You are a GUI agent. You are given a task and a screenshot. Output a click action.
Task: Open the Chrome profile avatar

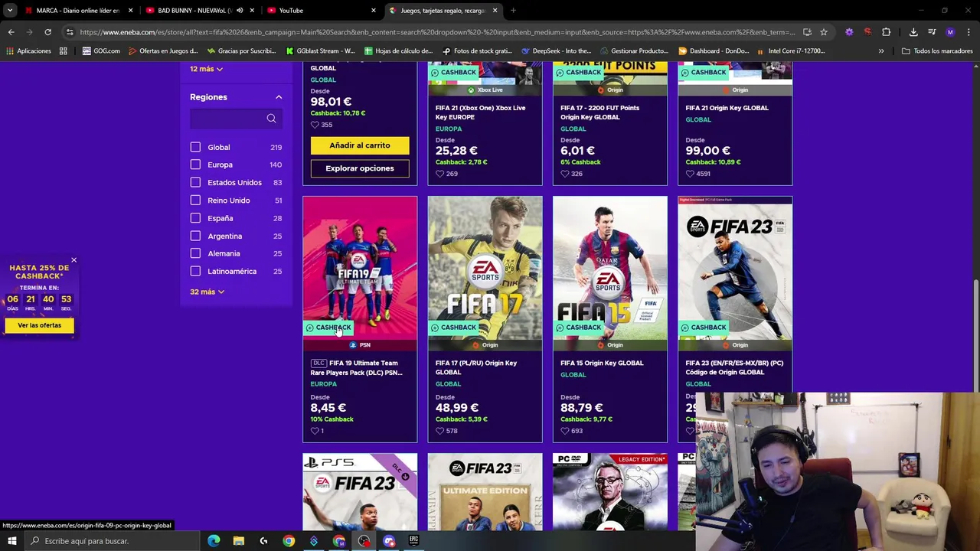950,32
